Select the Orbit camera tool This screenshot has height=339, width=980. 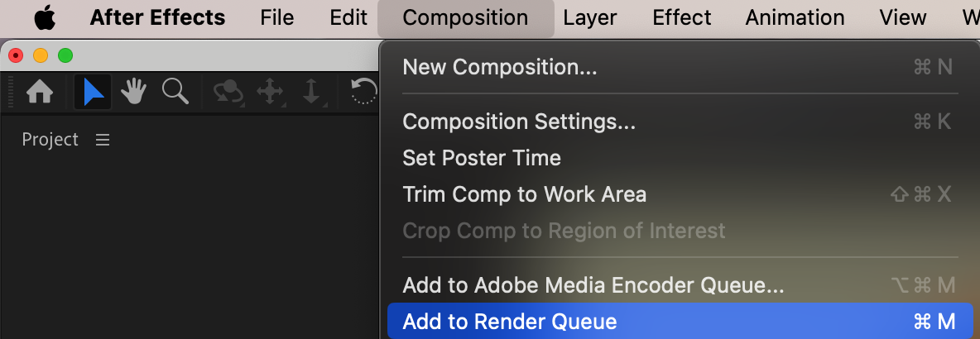point(228,92)
